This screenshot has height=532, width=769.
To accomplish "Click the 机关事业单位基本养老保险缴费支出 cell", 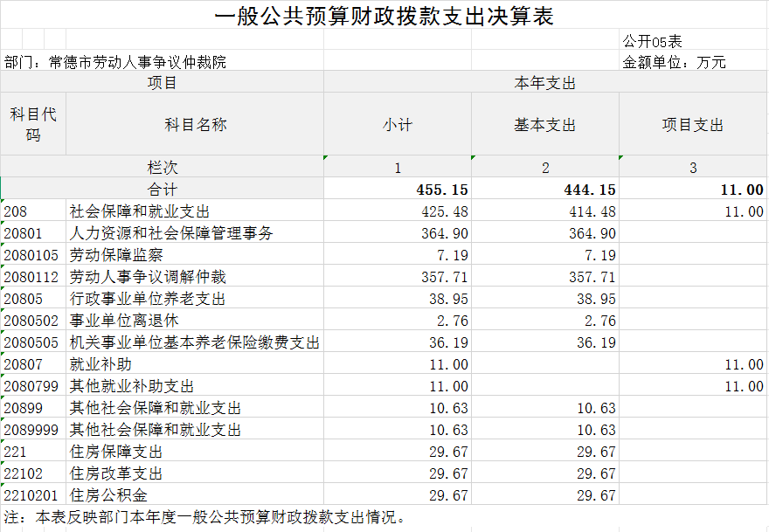I will pyautogui.click(x=195, y=342).
